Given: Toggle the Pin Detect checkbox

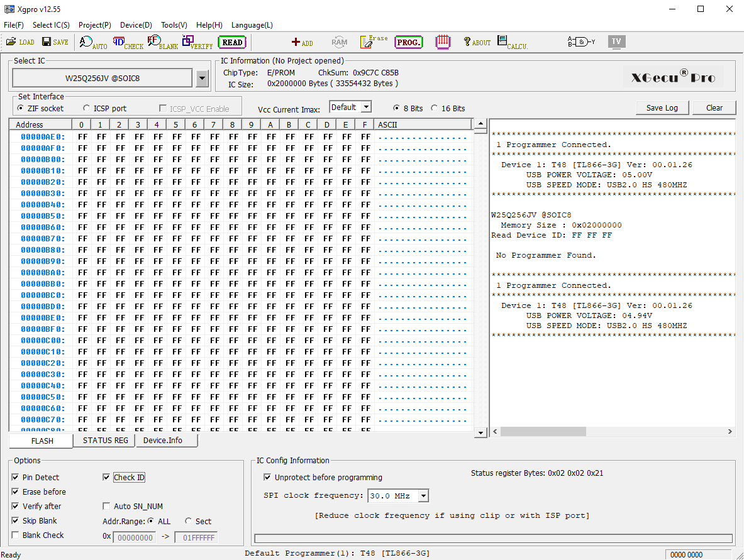Looking at the screenshot, I should point(16,478).
